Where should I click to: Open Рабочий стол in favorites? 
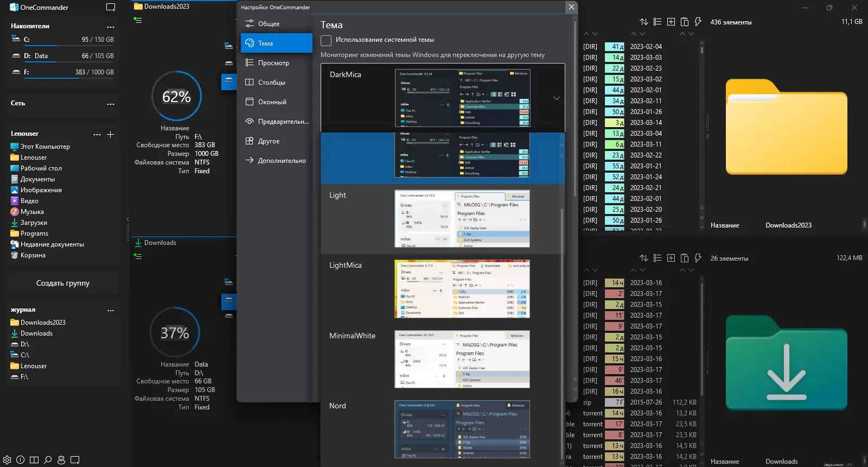pyautogui.click(x=36, y=168)
